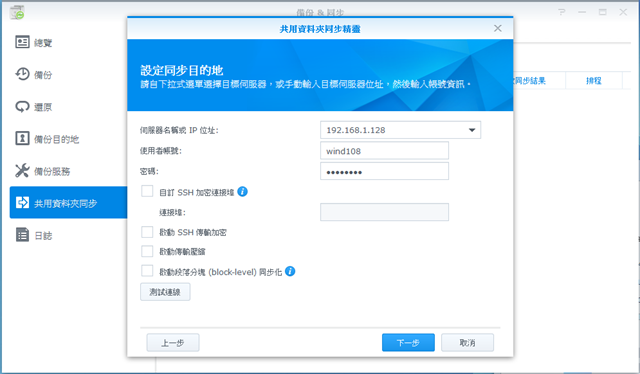Expand the server IP address dropdown arrow

click(x=472, y=130)
